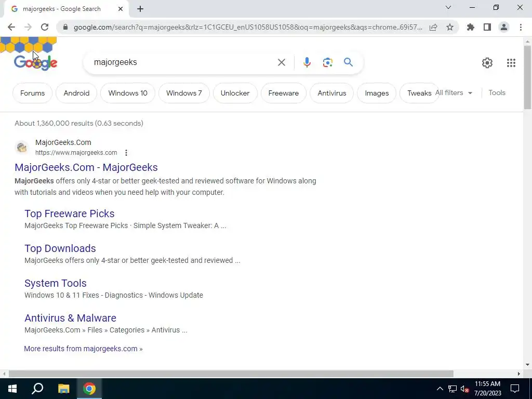Go back to the previous page
The height and width of the screenshot is (399, 532).
coord(11,27)
